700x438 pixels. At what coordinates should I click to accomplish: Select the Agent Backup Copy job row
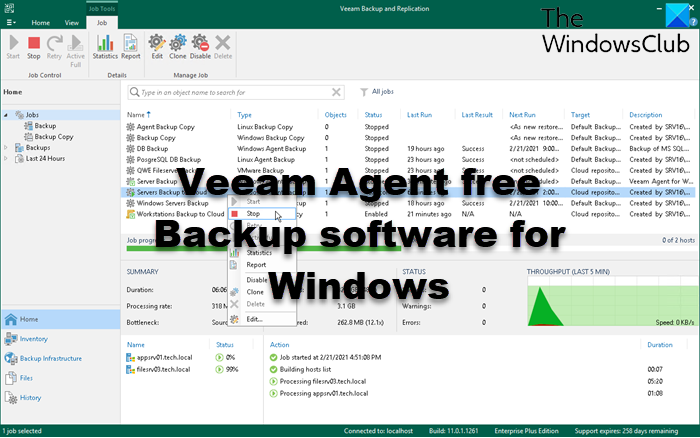tap(408, 127)
